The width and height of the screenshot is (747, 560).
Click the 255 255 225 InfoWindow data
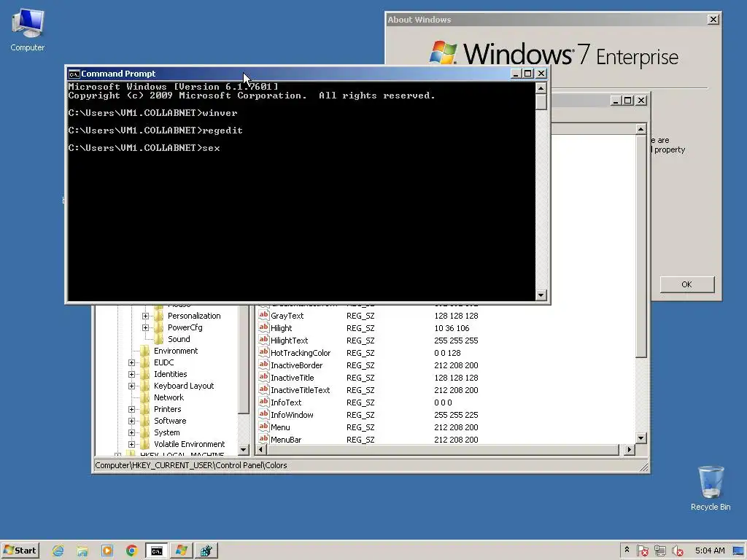(x=456, y=415)
